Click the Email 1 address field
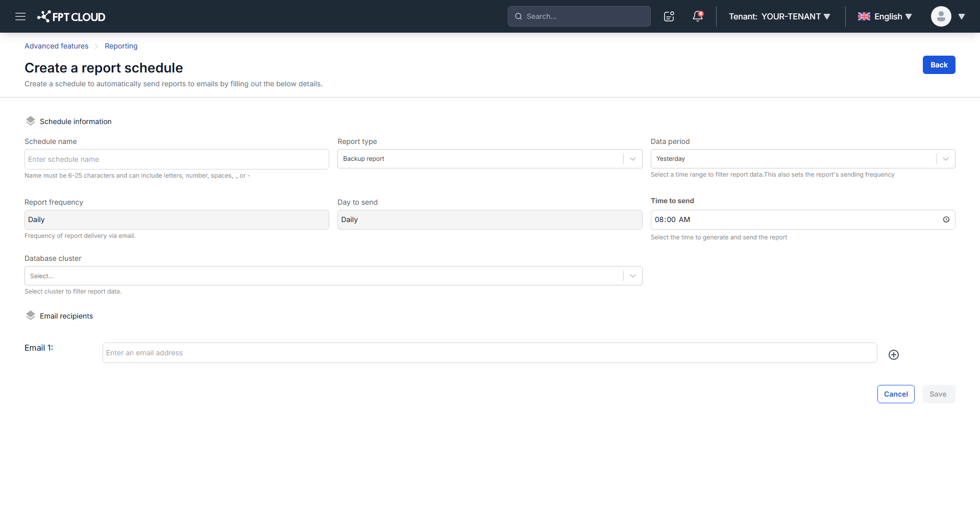The image size is (980, 513). tap(489, 353)
